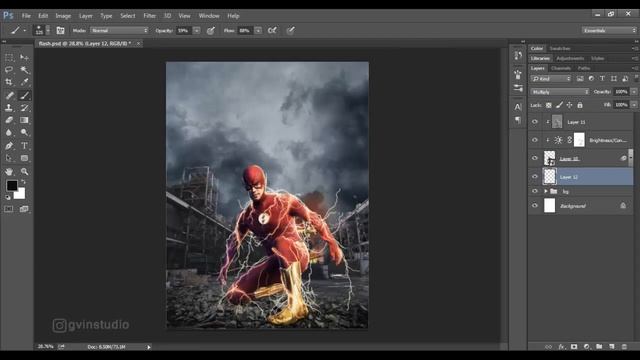Enable airbrush-style build-up effects
This screenshot has height=360, width=640.
pos(272,30)
